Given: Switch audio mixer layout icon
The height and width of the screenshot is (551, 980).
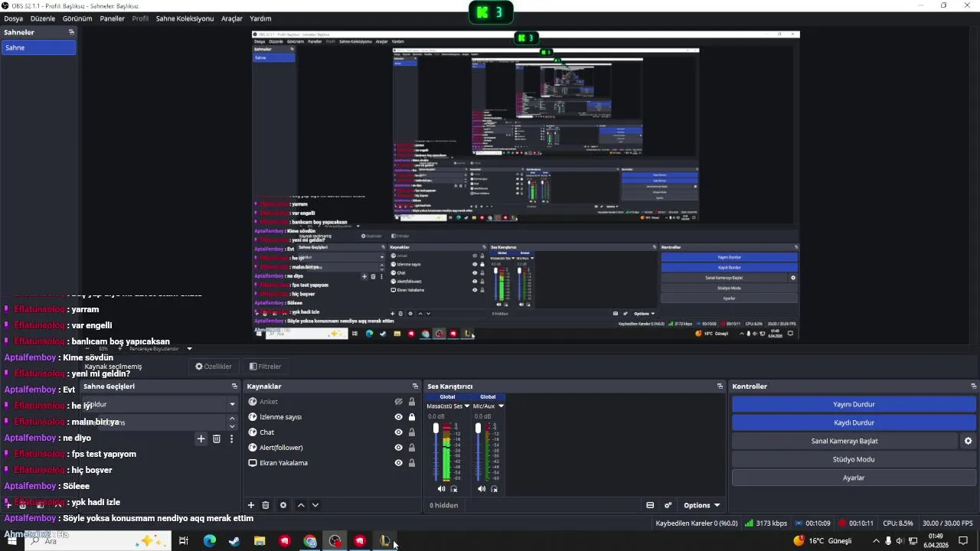Looking at the screenshot, I should pos(650,505).
